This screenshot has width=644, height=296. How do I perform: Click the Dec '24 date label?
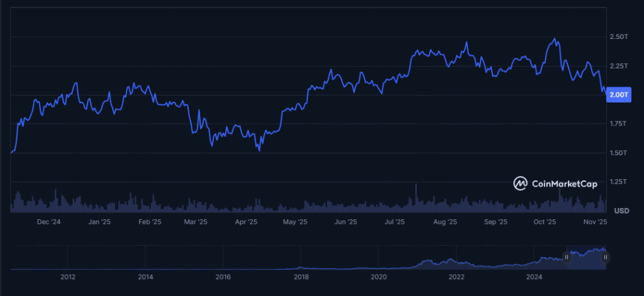coord(49,222)
